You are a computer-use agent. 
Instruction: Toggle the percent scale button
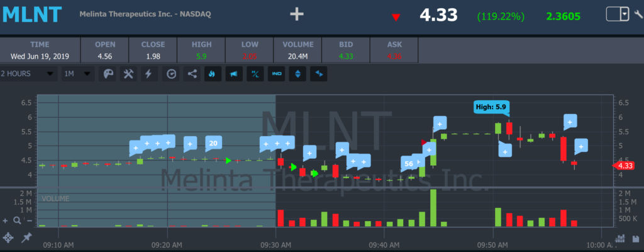255,74
